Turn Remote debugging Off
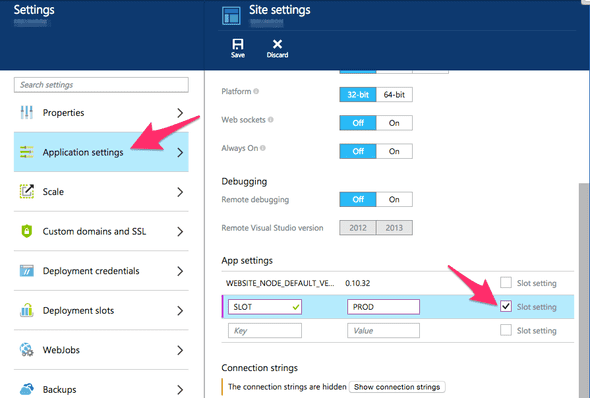 [x=358, y=199]
